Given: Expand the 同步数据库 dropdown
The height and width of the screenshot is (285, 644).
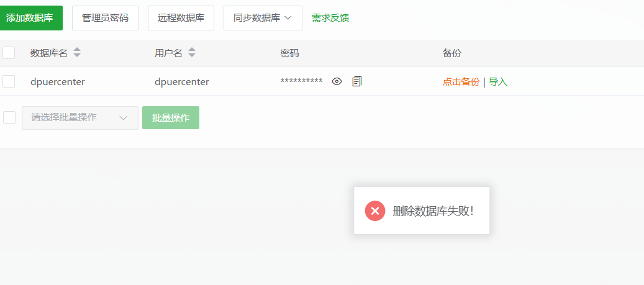Looking at the screenshot, I should pyautogui.click(x=263, y=18).
